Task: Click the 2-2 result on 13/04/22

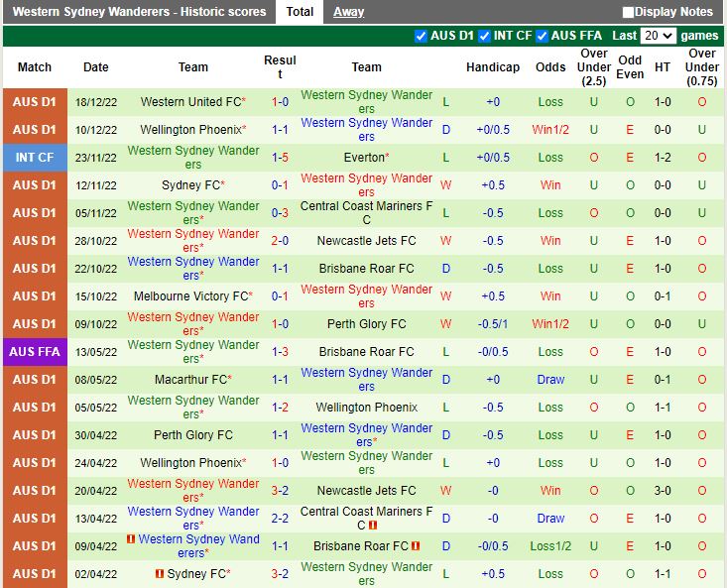Action: 280,519
